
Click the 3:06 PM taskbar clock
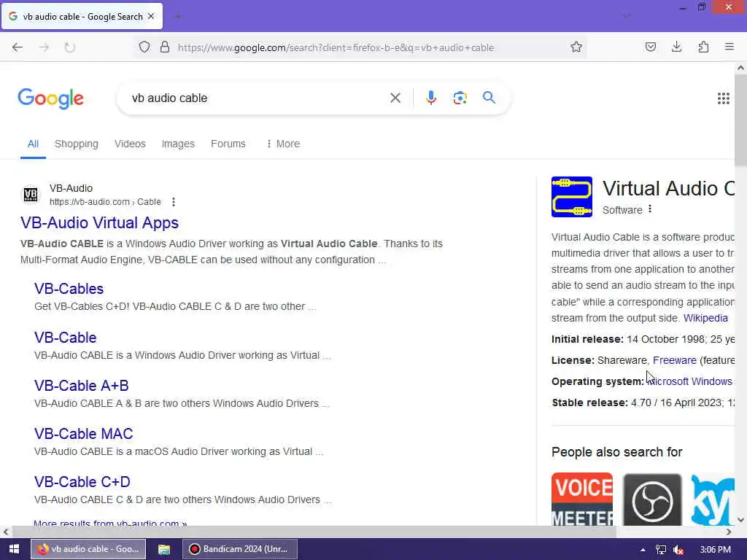[x=715, y=550]
